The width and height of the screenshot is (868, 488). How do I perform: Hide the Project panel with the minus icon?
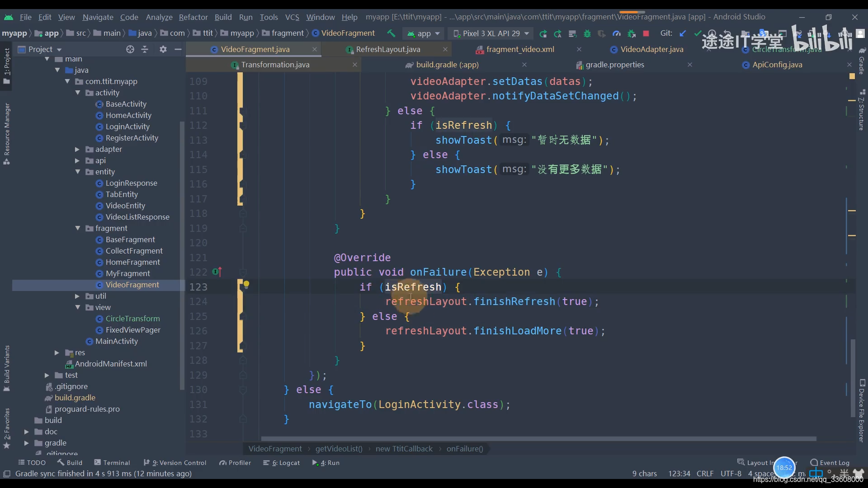(178, 49)
